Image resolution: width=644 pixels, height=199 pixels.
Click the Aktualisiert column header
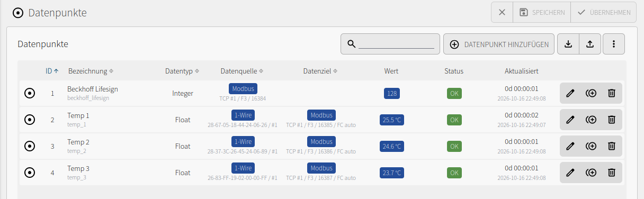[x=522, y=71]
